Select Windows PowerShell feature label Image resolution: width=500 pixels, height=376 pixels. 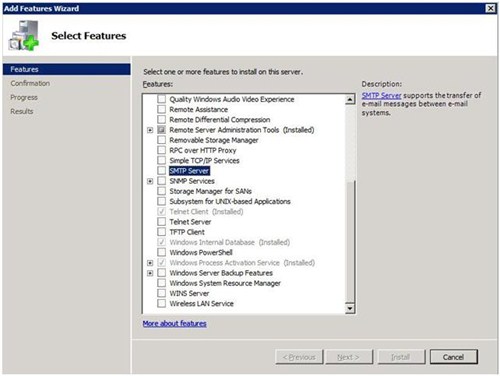[201, 252]
